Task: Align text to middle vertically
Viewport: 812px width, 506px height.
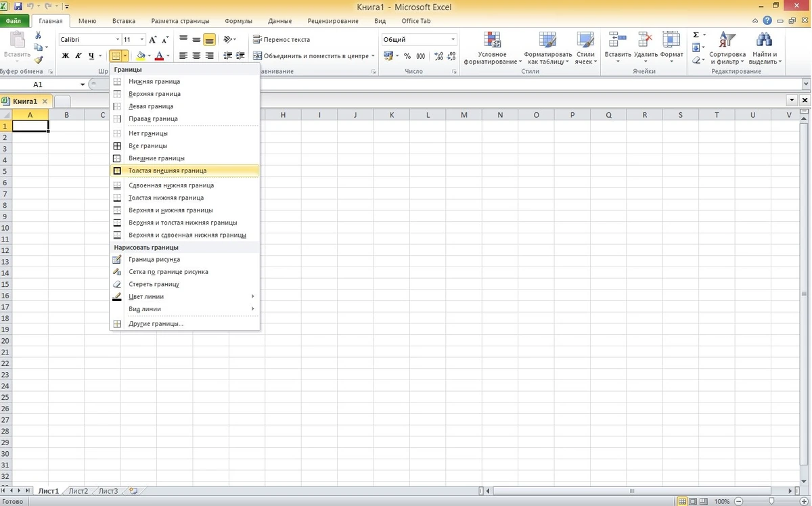Action: pos(196,40)
